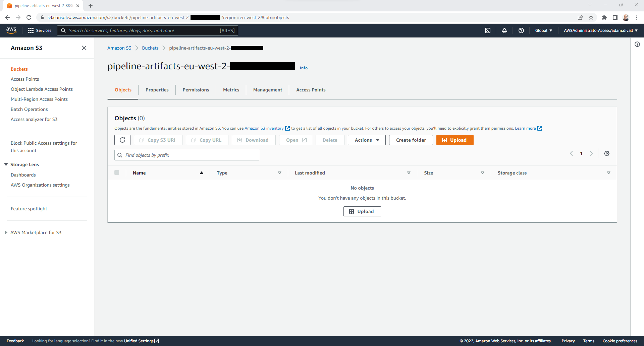644x346 pixels.
Task: Open the info panel icon on right edge
Action: click(637, 44)
